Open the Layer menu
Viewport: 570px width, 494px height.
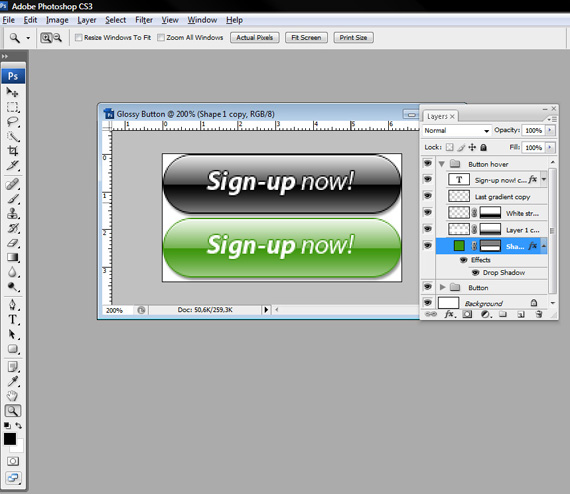[x=87, y=20]
